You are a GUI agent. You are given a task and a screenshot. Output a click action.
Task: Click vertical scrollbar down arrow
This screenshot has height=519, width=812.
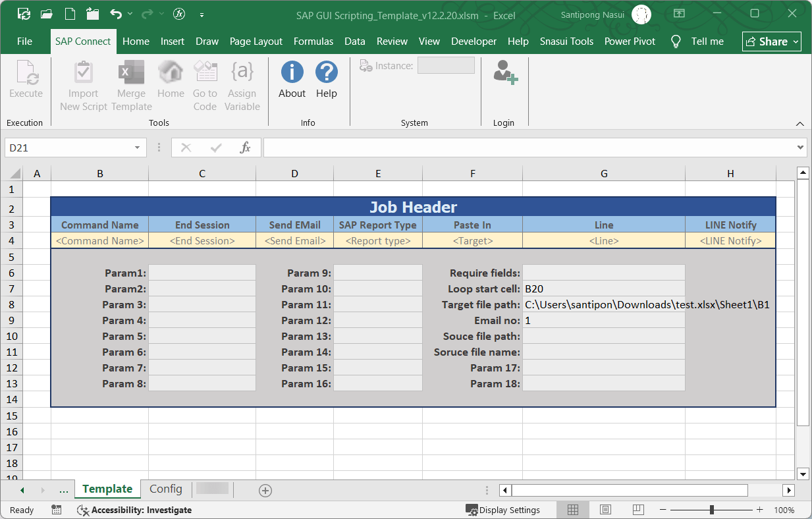click(802, 474)
